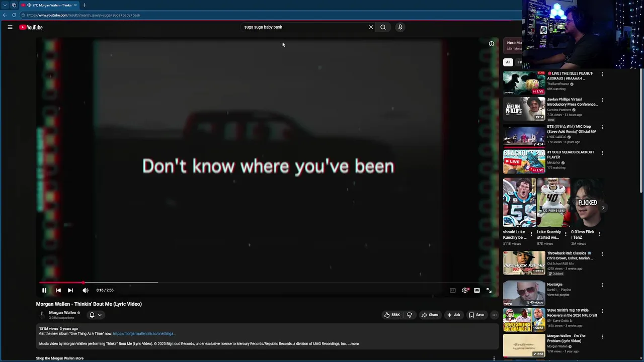644x362 pixels.
Task: Expand description with ...more
Action: pyautogui.click(x=354, y=344)
